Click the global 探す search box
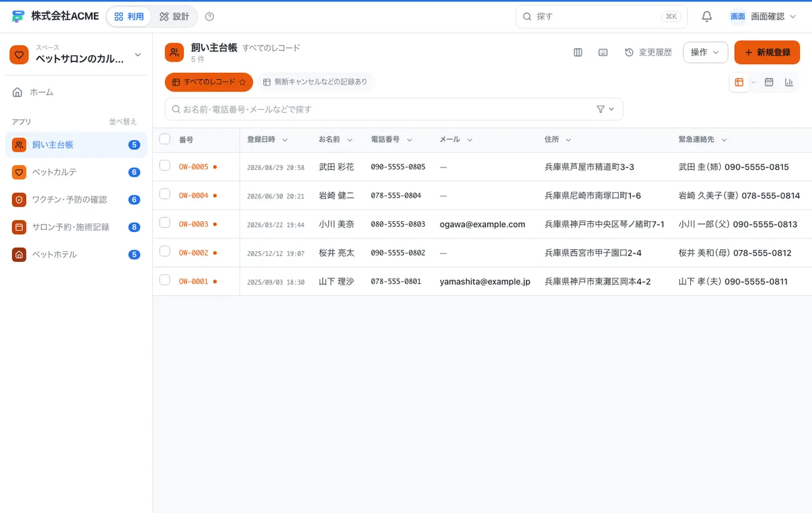The image size is (812, 513). pyautogui.click(x=601, y=16)
